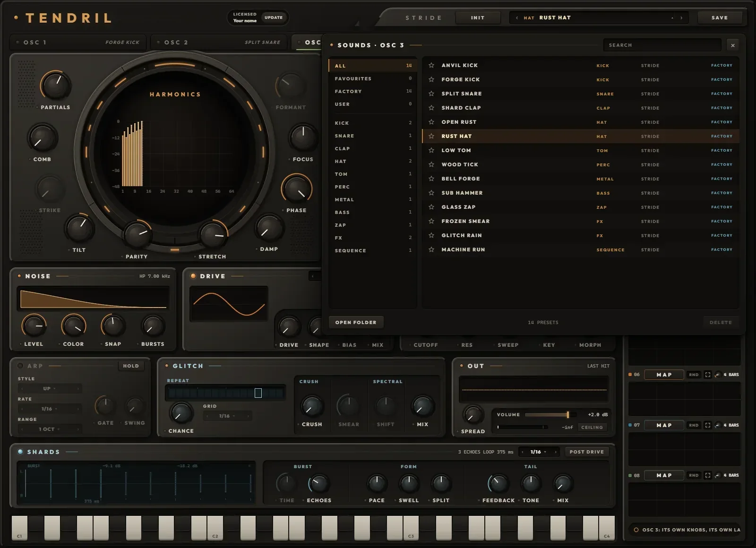Click the Init button
This screenshot has width=756, height=548.
(x=478, y=18)
